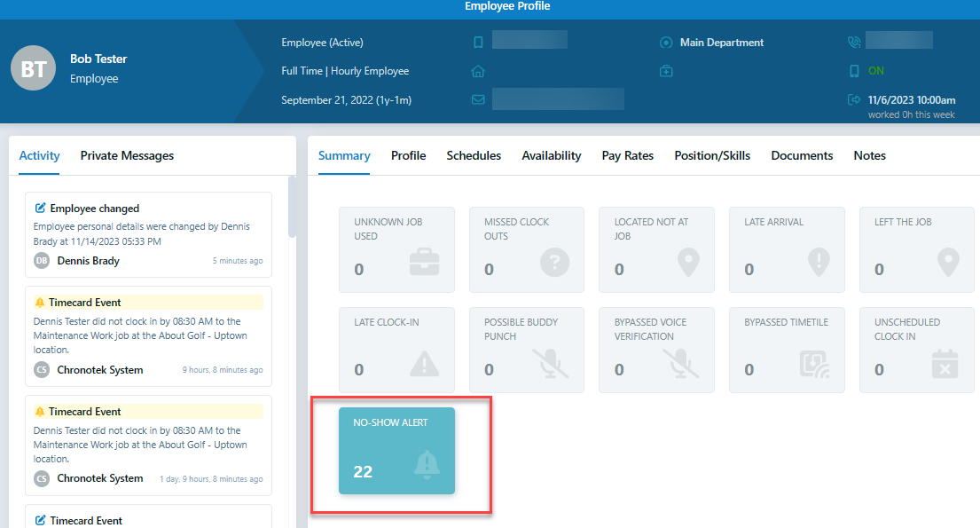The image size is (980, 528).
Task: Open the Schedules tab
Action: [474, 155]
